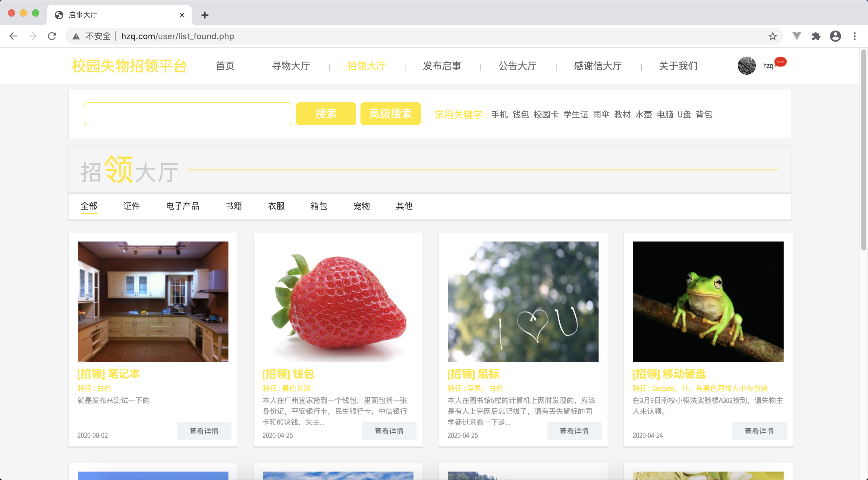
Task: Open the Chrome three-dot menu
Action: [854, 36]
